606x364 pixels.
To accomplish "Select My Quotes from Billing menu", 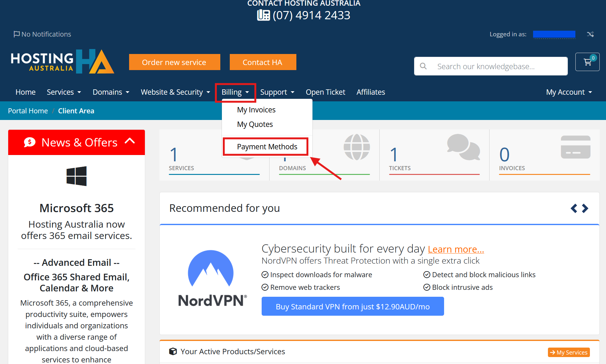I will (255, 124).
